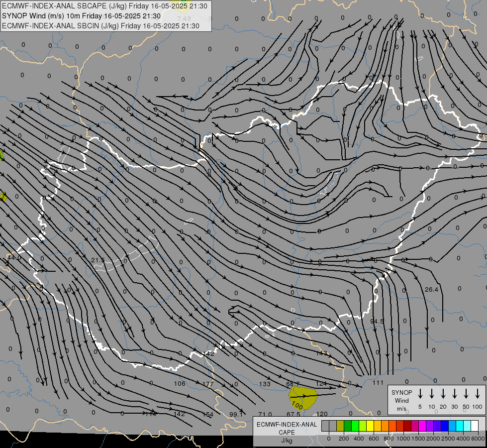The width and height of the screenshot is (487, 448).
Task: Click the 50 m/s wind arrow in legend
Action: coord(466,394)
